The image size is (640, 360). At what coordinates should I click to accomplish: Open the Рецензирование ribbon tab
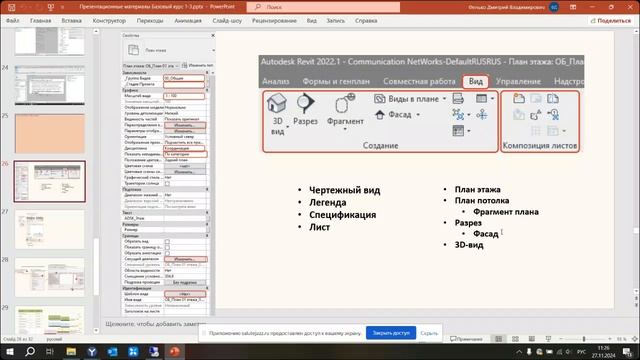(x=274, y=20)
